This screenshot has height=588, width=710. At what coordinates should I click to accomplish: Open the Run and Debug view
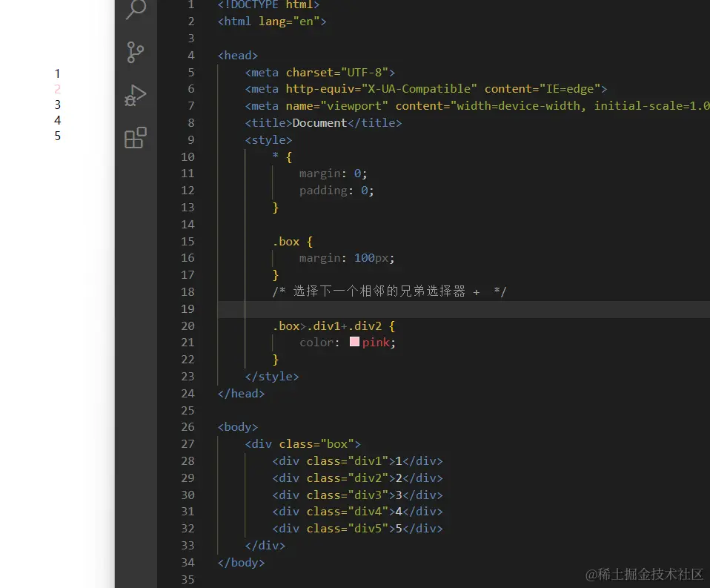(x=136, y=95)
